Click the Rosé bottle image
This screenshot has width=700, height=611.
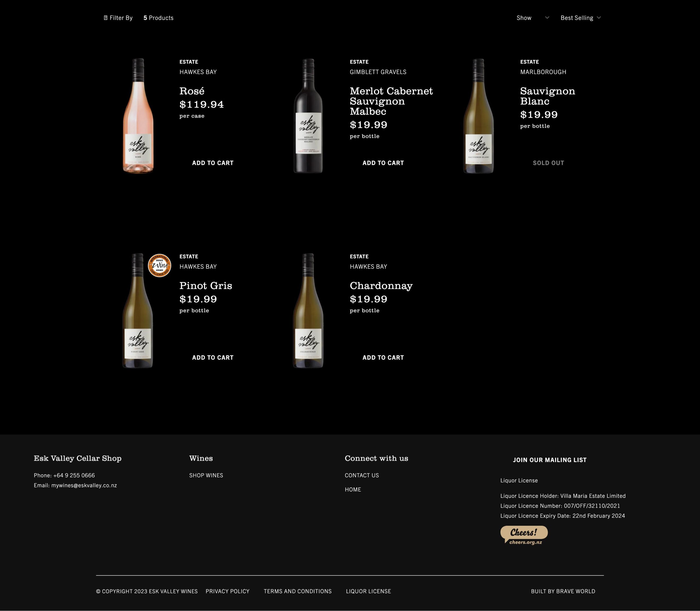click(138, 116)
